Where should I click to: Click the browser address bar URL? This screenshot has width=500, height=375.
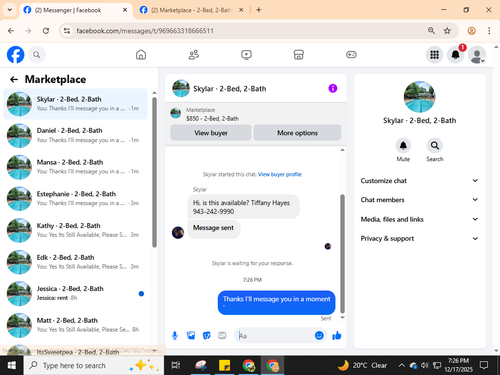click(x=145, y=31)
